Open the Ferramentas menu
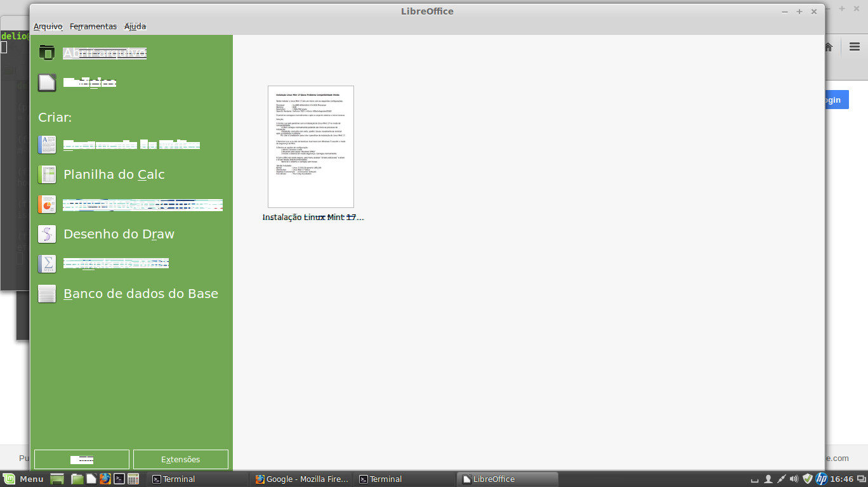868x487 pixels. pyautogui.click(x=93, y=27)
